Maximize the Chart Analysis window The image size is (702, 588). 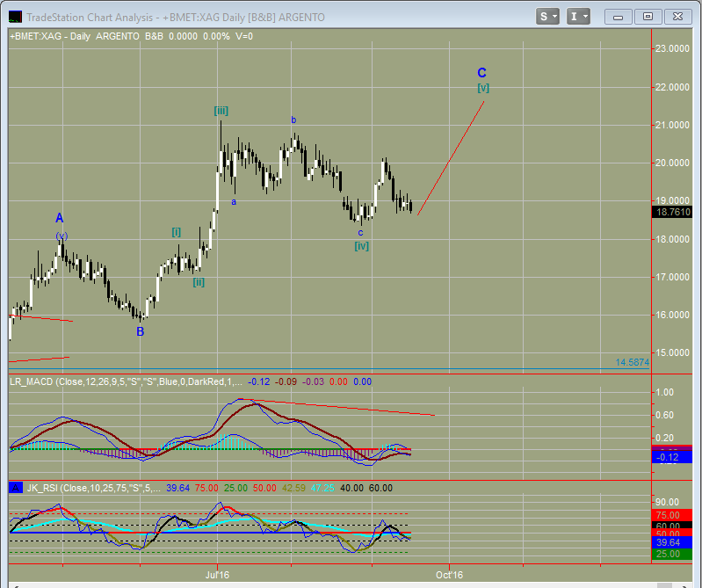pyautogui.click(x=648, y=17)
